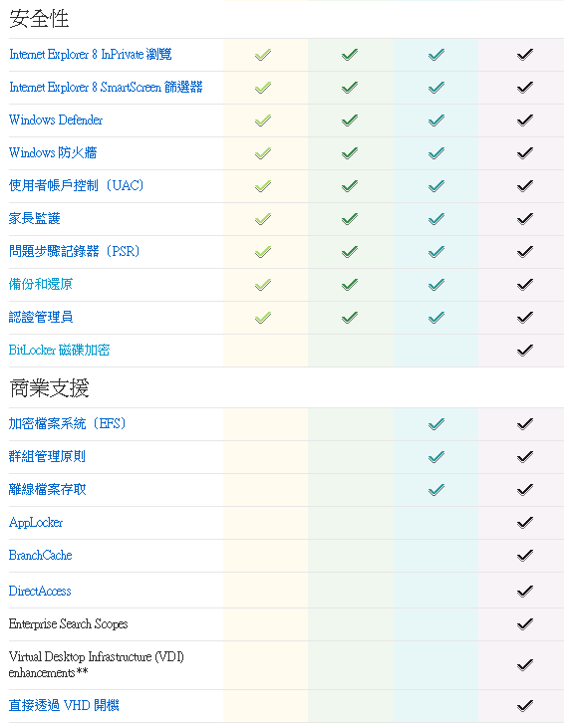569x728 pixels.
Task: Open the Windows 防火牆 link
Action: [53, 152]
